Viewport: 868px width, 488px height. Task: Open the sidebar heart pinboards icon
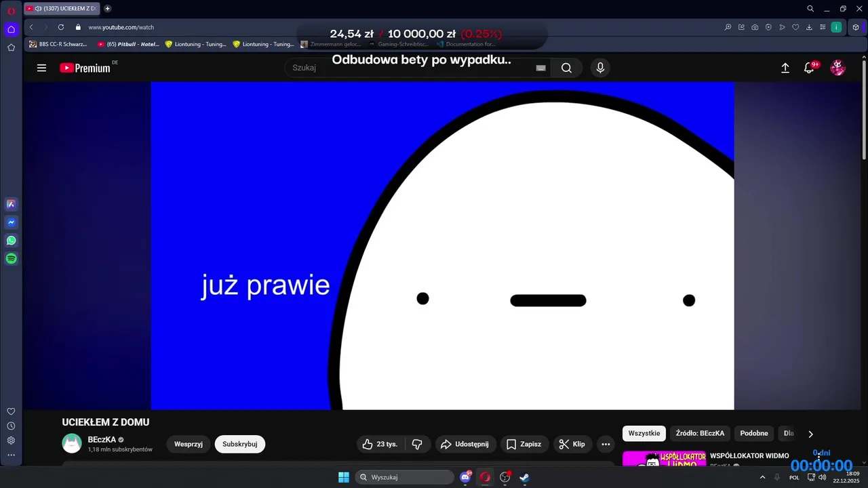click(11, 411)
